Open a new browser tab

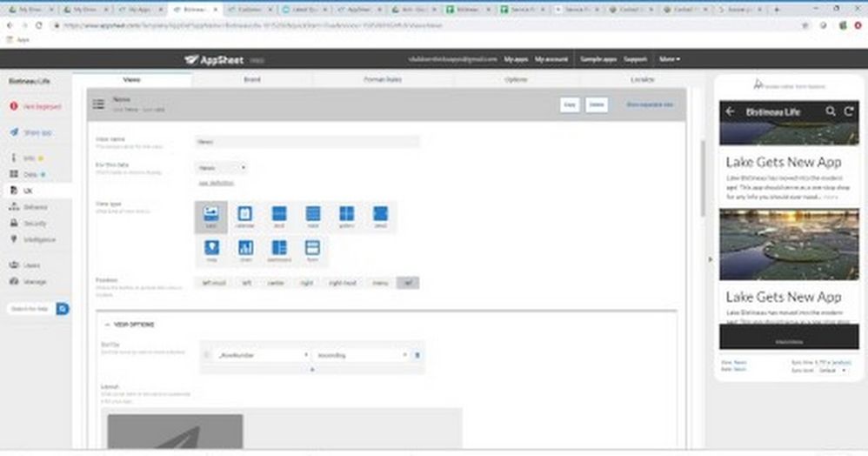coord(777,10)
